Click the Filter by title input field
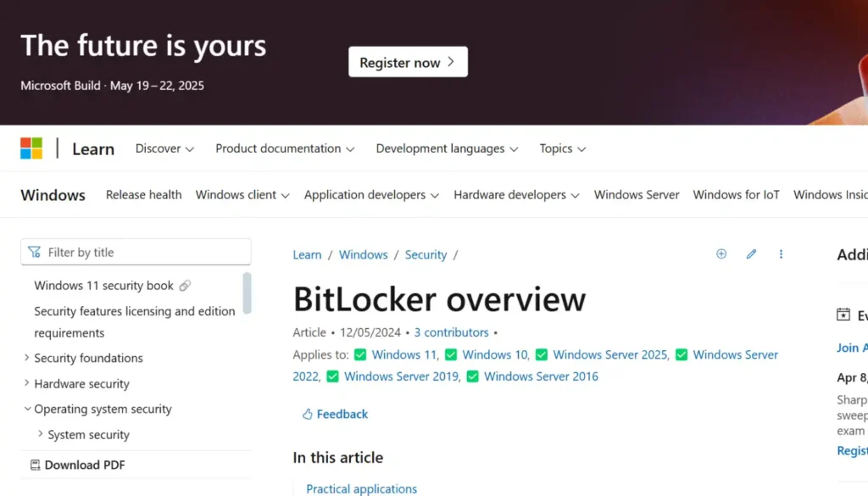 (136, 252)
